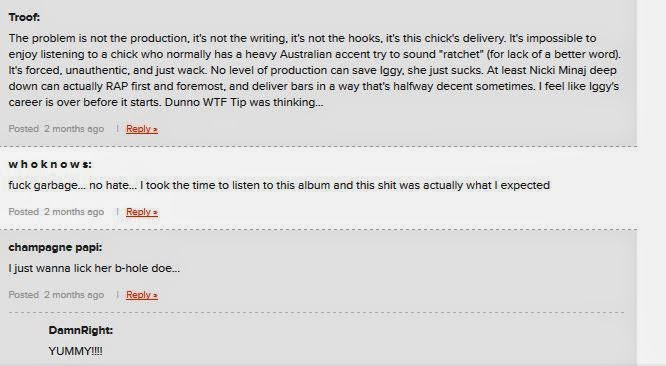Click Reply under Troof's comment
The height and width of the screenshot is (366, 666).
click(142, 129)
